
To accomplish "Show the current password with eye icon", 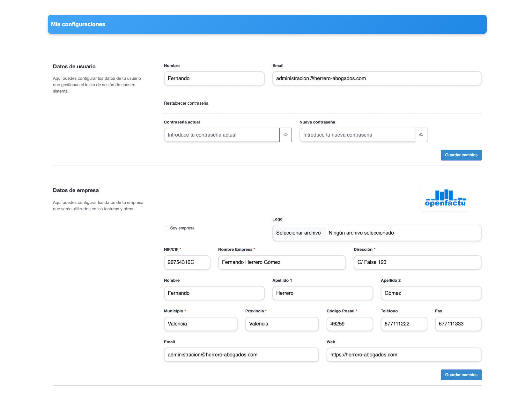I will click(x=285, y=135).
